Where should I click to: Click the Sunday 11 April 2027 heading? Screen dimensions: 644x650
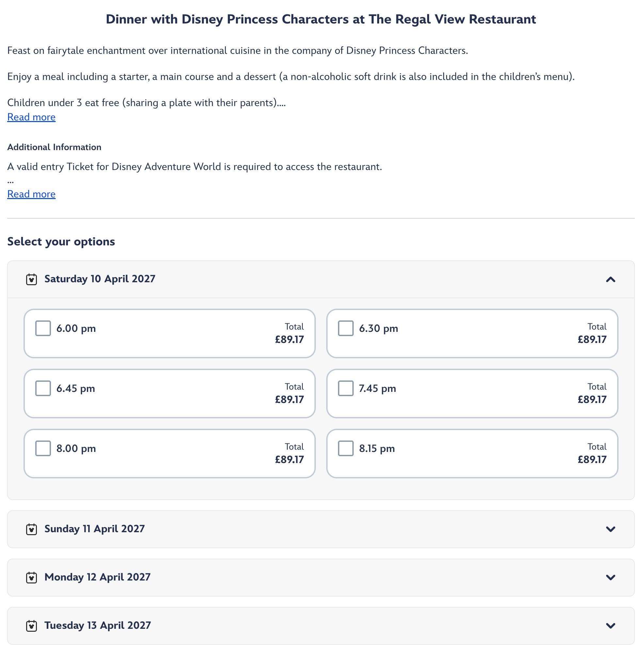point(95,529)
